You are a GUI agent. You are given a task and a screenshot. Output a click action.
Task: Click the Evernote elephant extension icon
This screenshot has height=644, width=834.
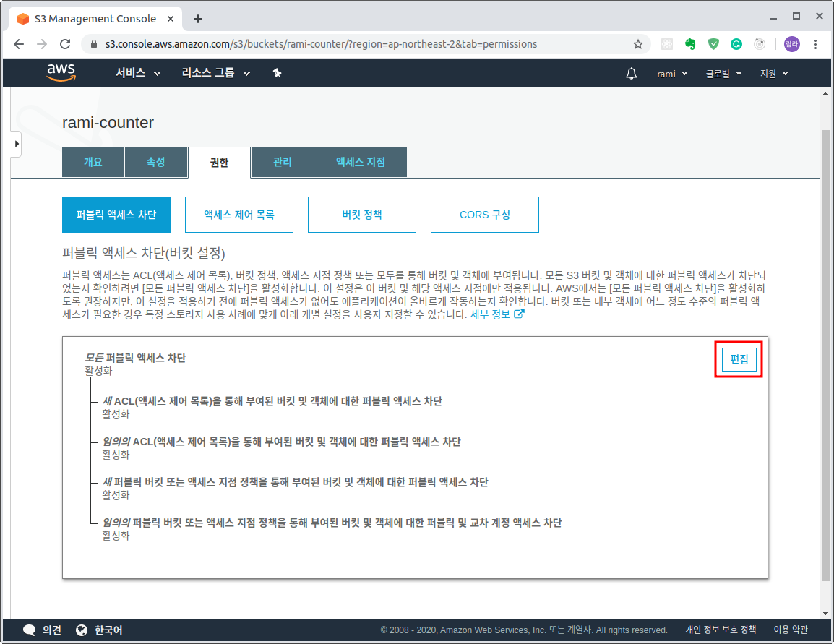pyautogui.click(x=690, y=44)
